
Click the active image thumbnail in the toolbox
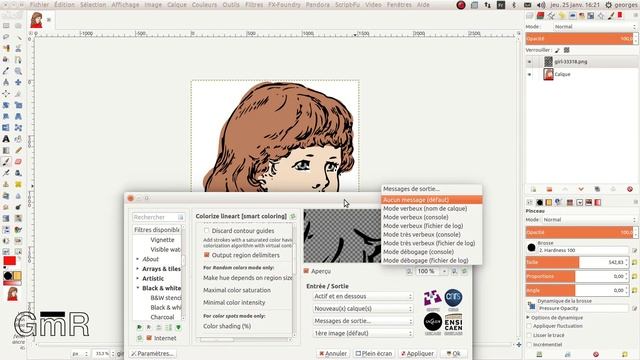click(x=13, y=294)
